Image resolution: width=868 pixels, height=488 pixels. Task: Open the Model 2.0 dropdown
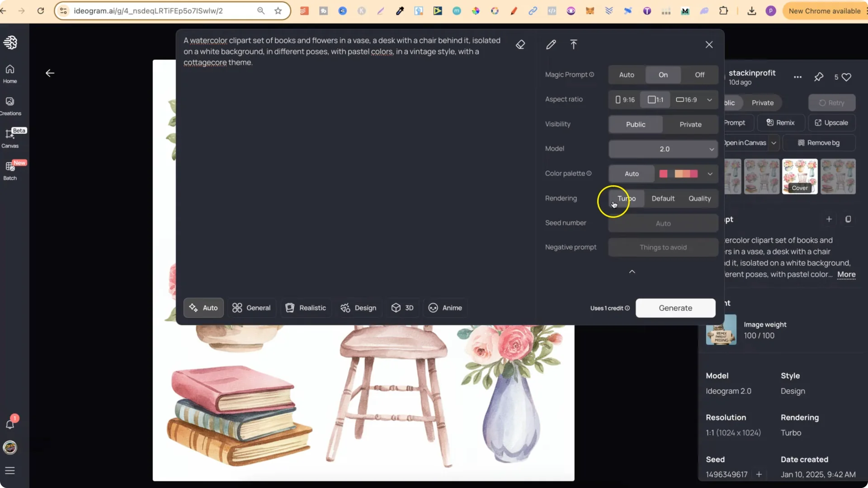pyautogui.click(x=663, y=149)
